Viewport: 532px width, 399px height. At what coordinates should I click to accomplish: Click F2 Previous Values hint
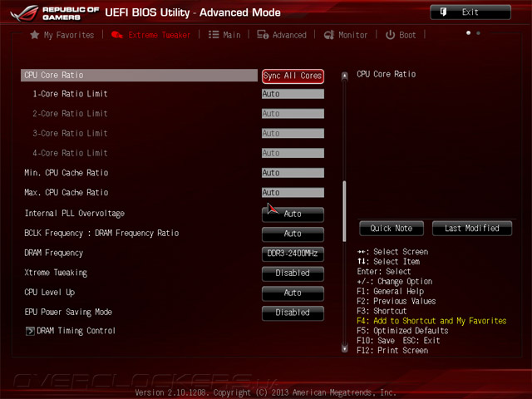pos(397,301)
